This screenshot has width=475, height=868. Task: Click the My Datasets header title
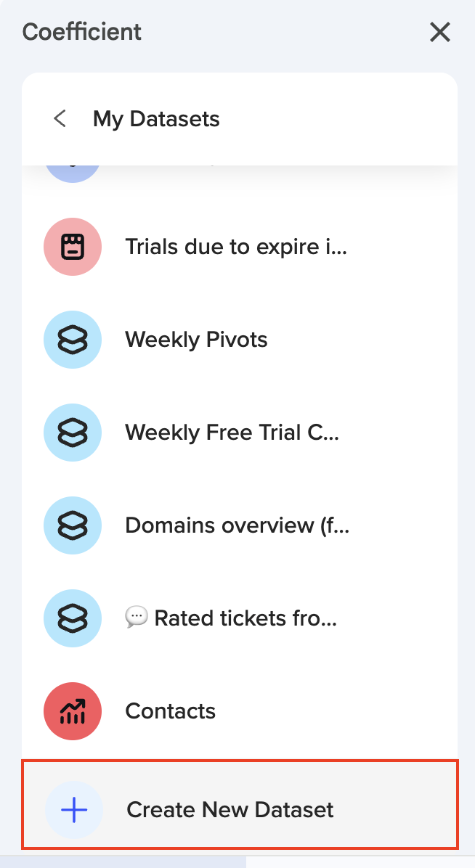pos(156,119)
